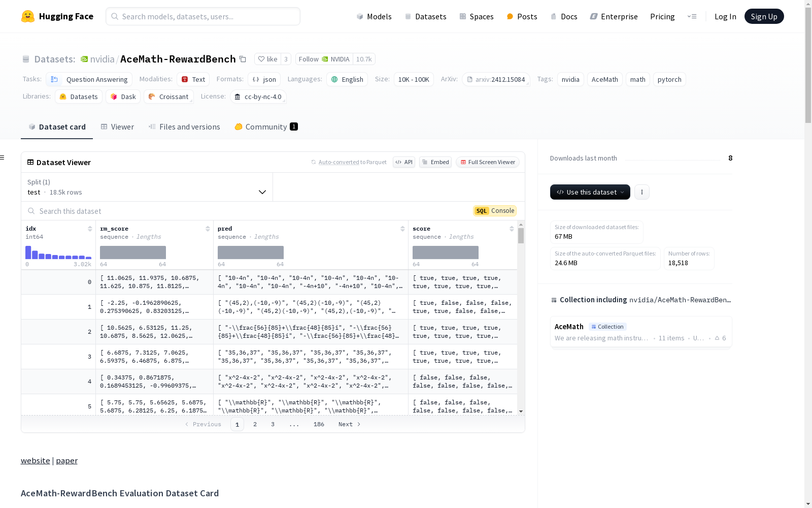Click Log In
The height and width of the screenshot is (508, 812).
(x=725, y=16)
